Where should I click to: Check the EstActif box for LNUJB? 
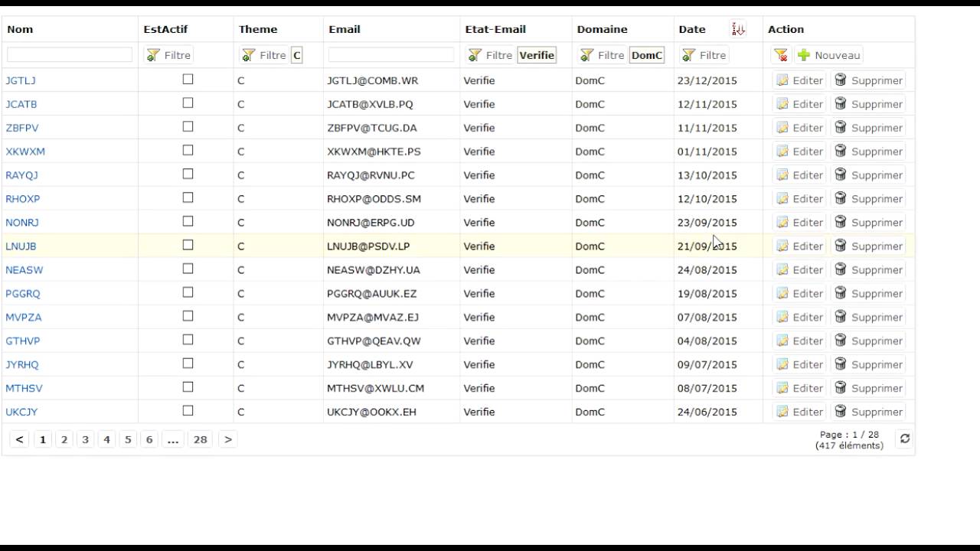188,246
